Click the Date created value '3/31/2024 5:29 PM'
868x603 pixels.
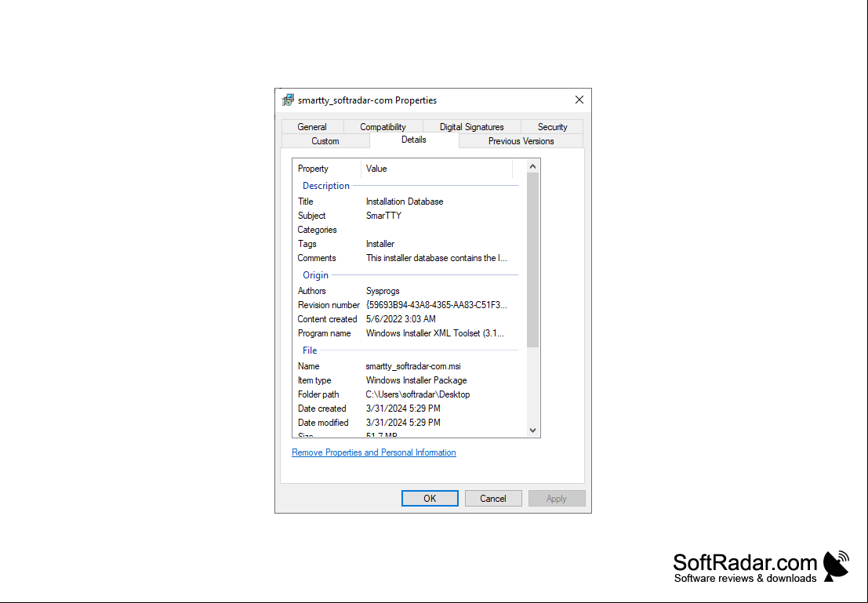pyautogui.click(x=403, y=409)
